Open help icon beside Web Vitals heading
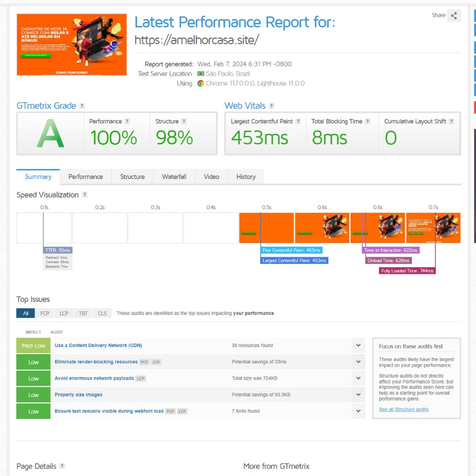The image size is (476, 476). coord(272,106)
